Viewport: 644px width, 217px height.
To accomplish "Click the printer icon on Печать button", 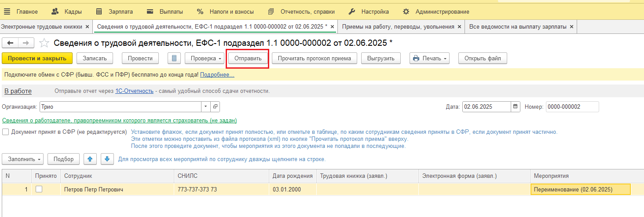I will (416, 58).
